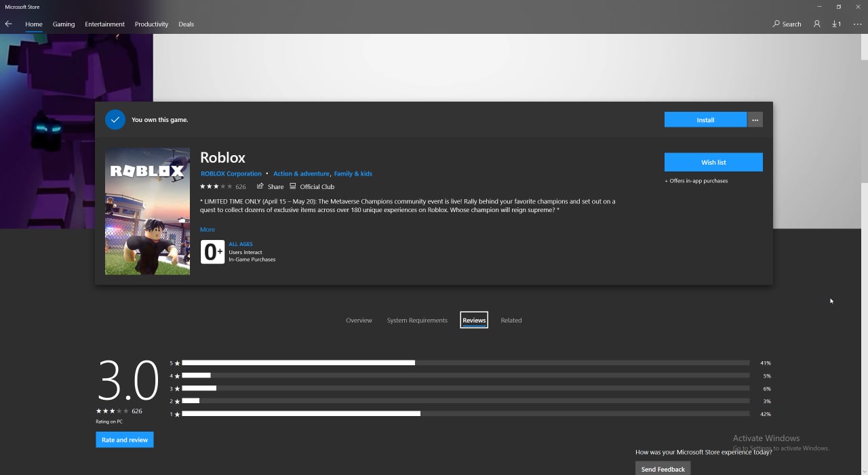Expand description with the More link
This screenshot has width=868, height=475.
click(x=208, y=230)
